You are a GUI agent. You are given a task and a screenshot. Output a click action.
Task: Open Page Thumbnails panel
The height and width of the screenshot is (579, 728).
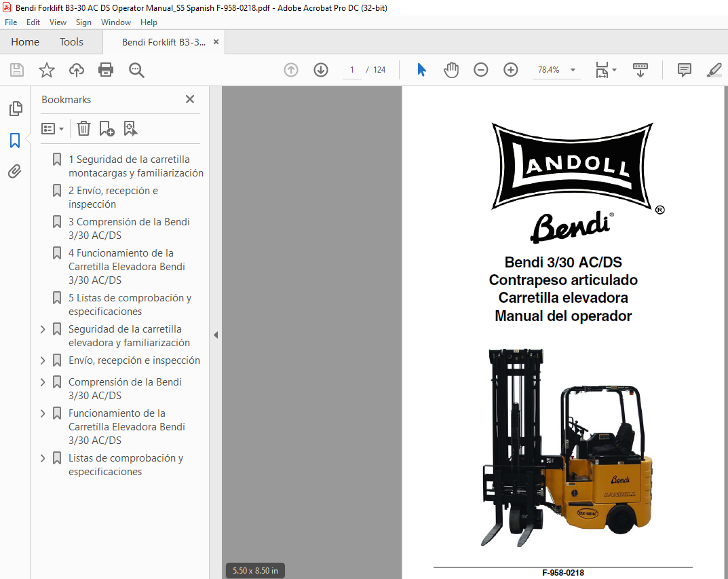16,109
